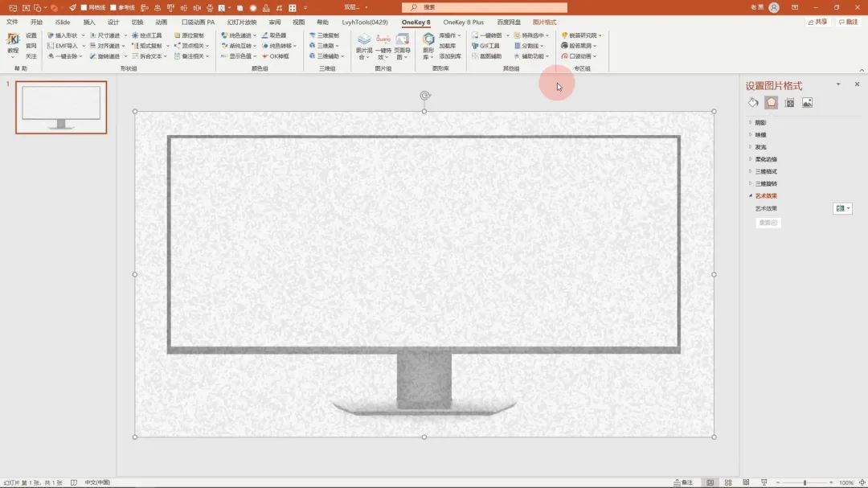Expand the 阴影 shadow section

pyautogui.click(x=760, y=123)
